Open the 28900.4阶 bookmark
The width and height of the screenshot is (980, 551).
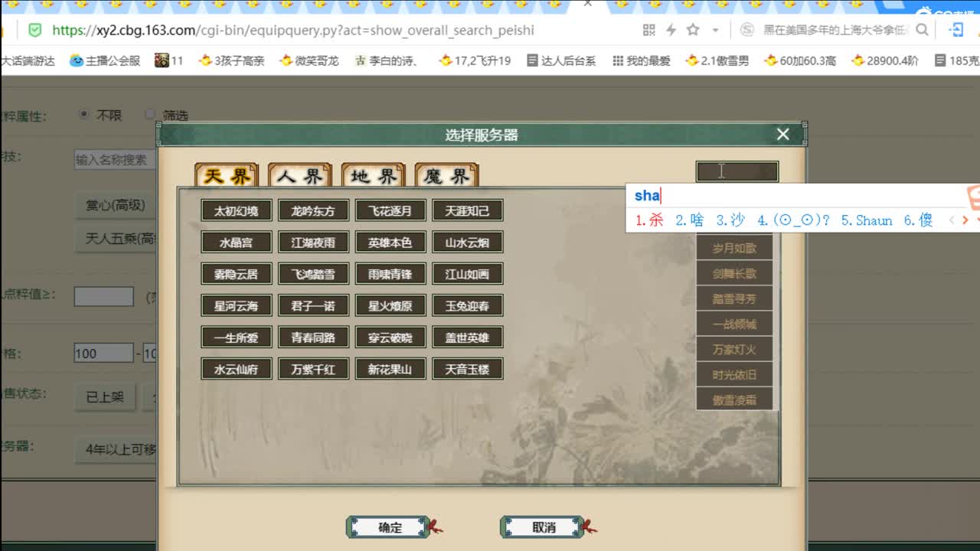(884, 60)
